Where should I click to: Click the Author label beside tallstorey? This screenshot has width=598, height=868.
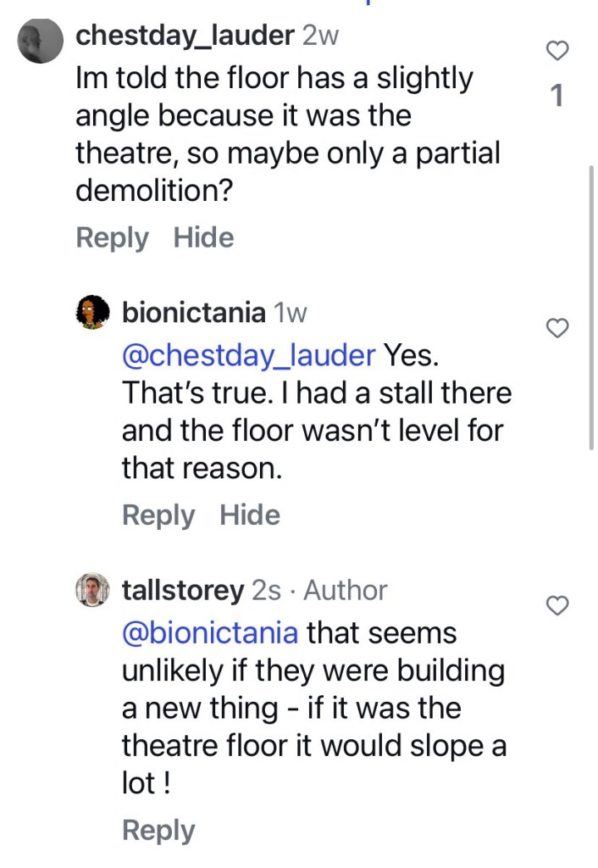346,590
